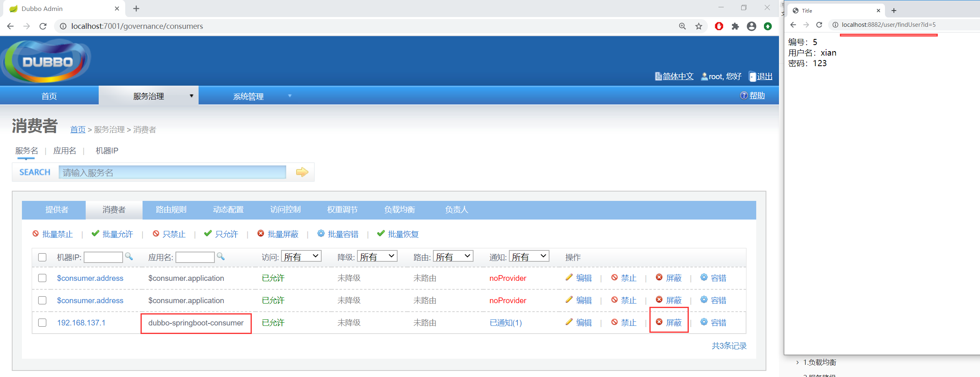The width and height of the screenshot is (980, 377).
Task: Click 批量屏蔽 batch shield
Action: coord(278,234)
